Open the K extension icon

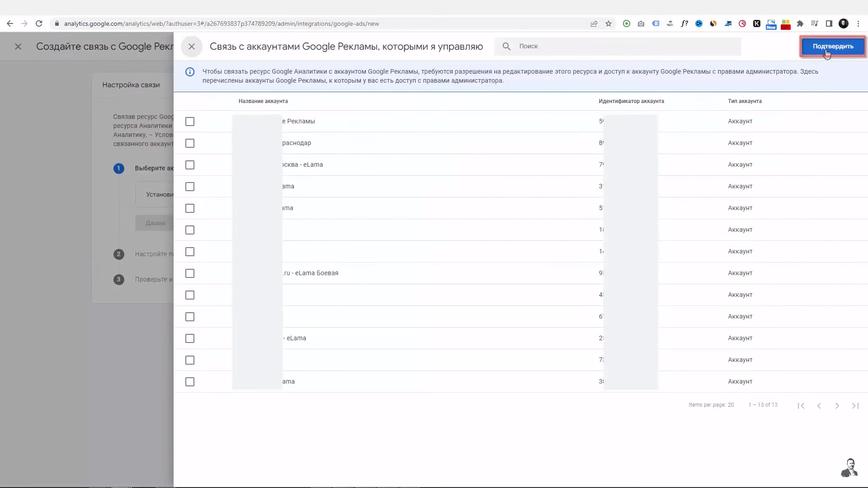coord(757,23)
